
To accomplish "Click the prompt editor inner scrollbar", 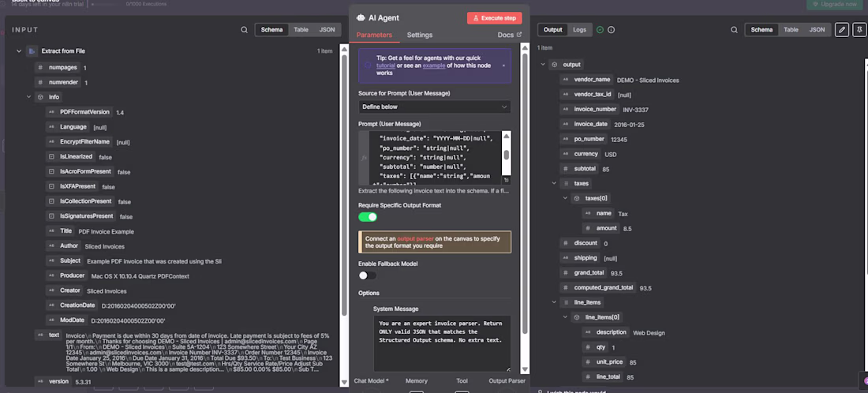I will click(x=506, y=155).
